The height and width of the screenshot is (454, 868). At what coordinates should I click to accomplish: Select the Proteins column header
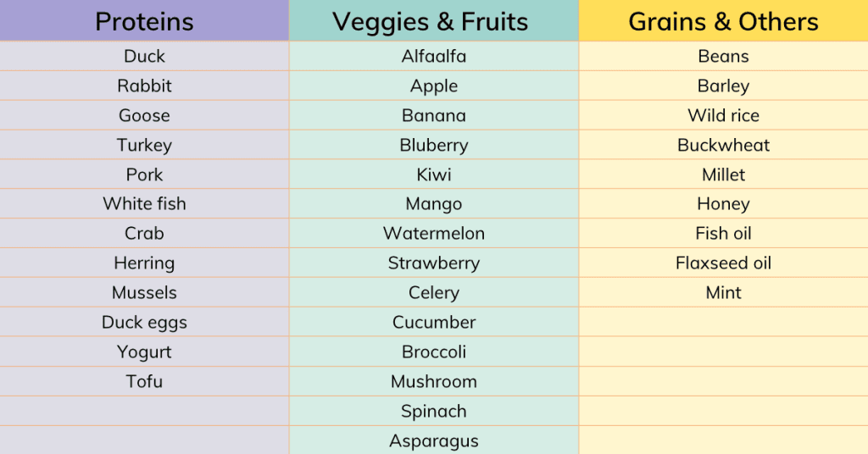[x=144, y=20]
